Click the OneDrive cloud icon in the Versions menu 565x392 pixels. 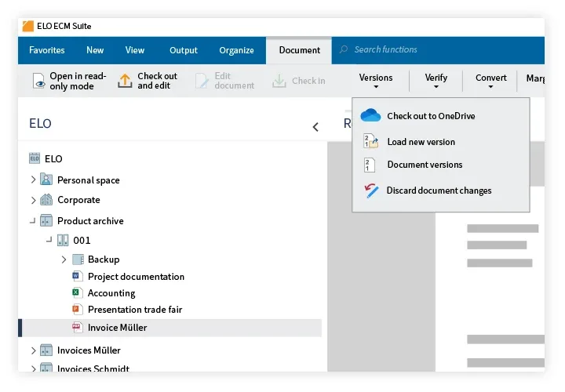[x=370, y=115]
